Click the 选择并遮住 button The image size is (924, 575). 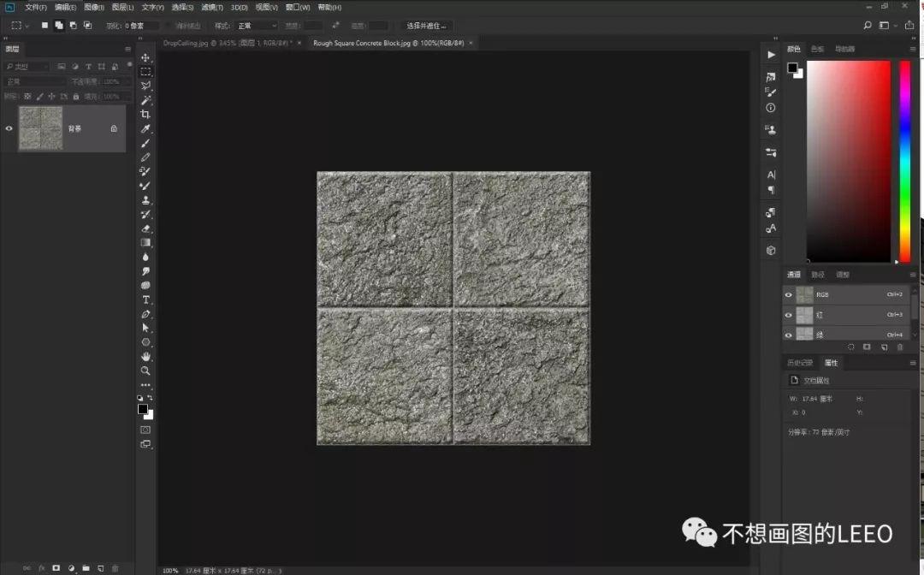click(426, 26)
